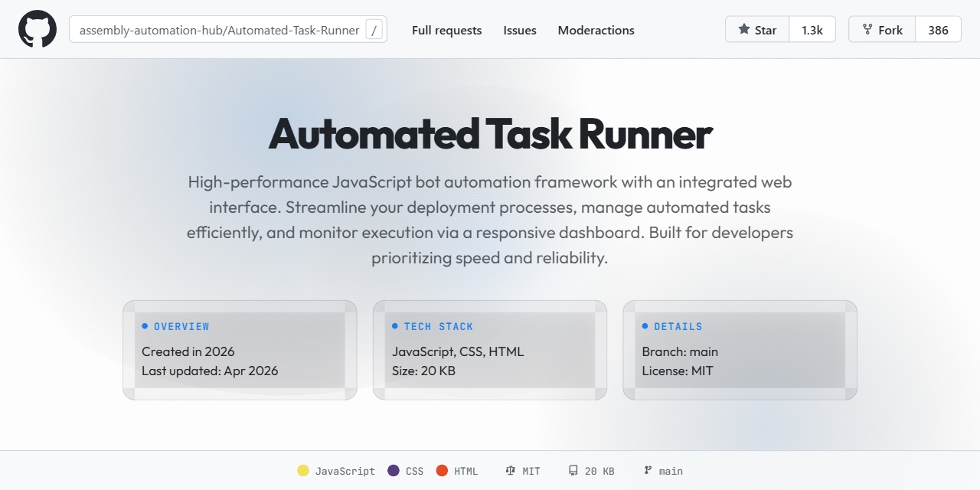This screenshot has width=980, height=490.
Task: Click the branch icon beside main in footer
Action: click(647, 470)
